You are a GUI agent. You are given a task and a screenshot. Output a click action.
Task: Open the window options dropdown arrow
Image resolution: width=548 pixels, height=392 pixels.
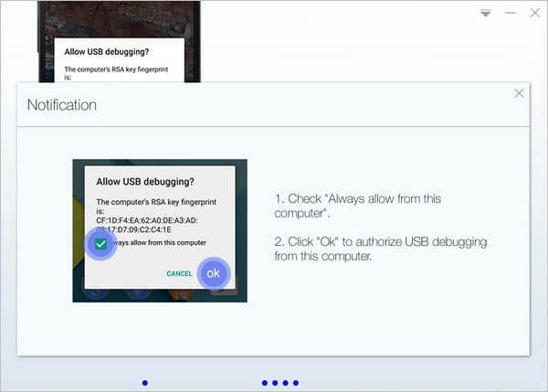coord(486,14)
